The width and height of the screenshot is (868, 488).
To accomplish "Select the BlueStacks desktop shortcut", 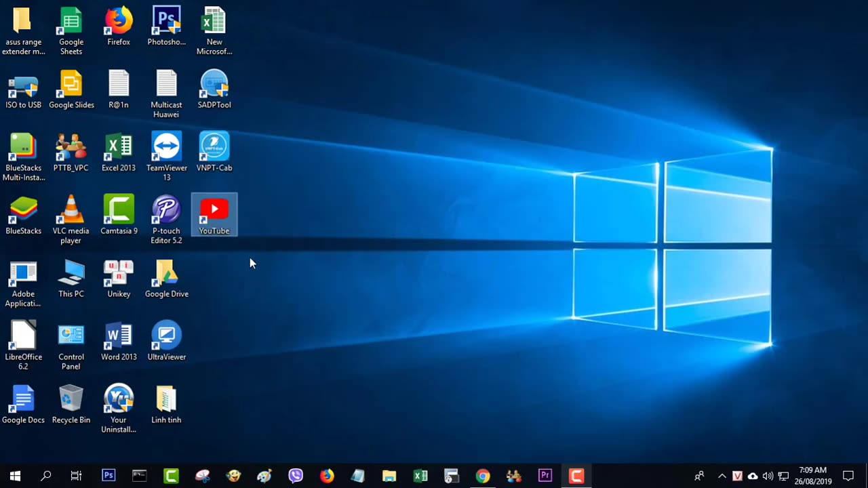I will point(23,216).
